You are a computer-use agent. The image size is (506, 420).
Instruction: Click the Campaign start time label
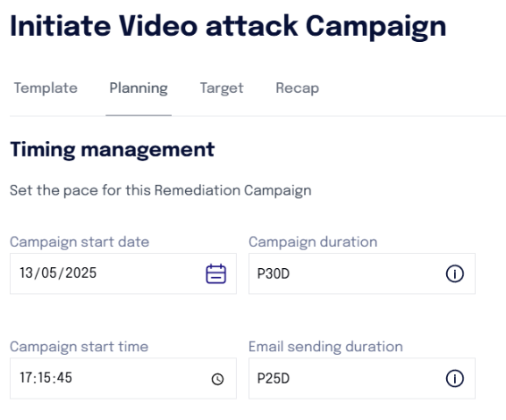[79, 347]
